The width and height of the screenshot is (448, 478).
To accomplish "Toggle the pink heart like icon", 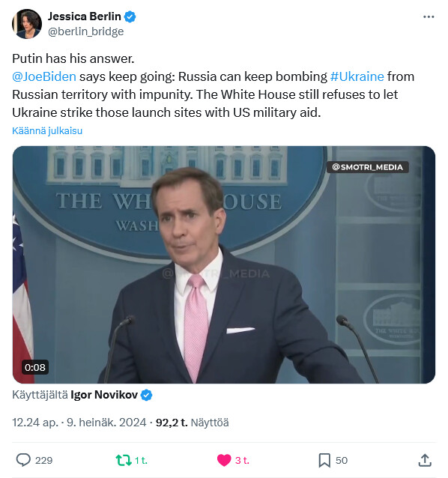I will [x=224, y=460].
